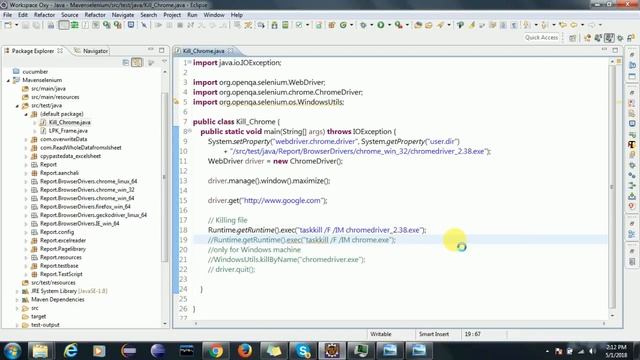This screenshot has height=360, width=640.
Task: Click the Toggle Mark Occurrences highlighter icon
Action: point(472,25)
